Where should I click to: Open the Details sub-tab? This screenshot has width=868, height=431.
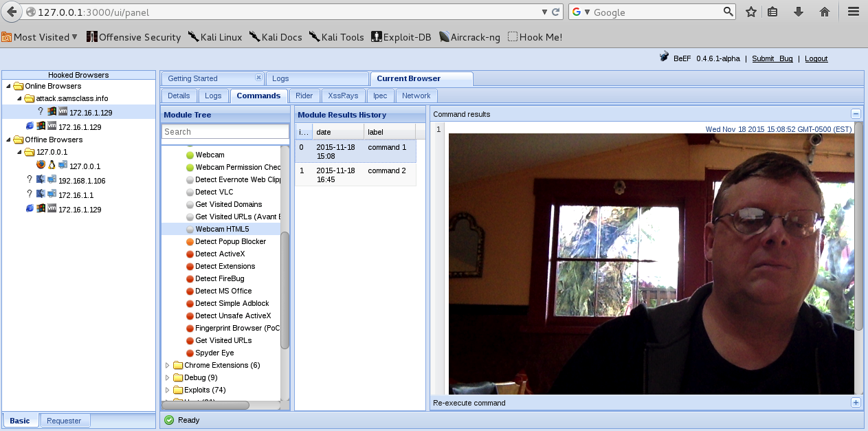[179, 96]
